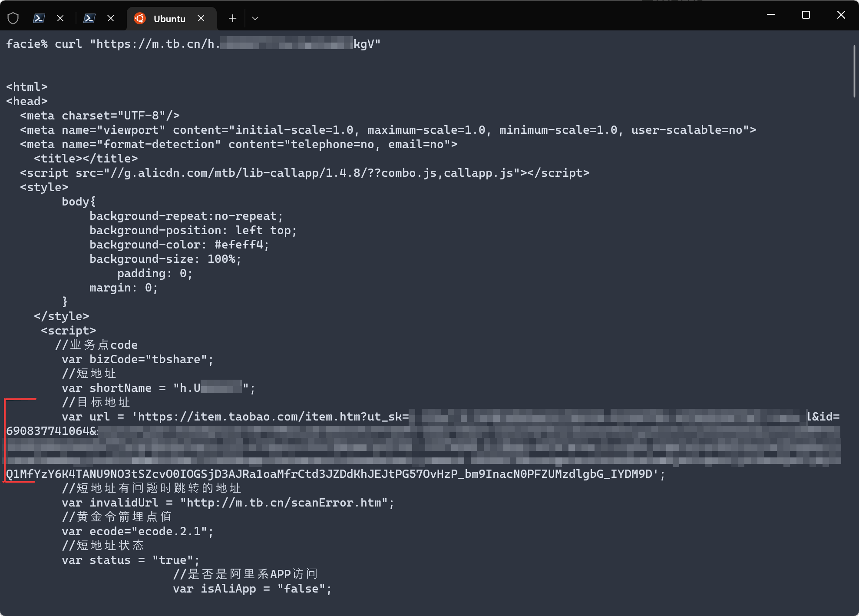The image size is (859, 616).
Task: Close the Ubuntu tab
Action: pyautogui.click(x=201, y=18)
